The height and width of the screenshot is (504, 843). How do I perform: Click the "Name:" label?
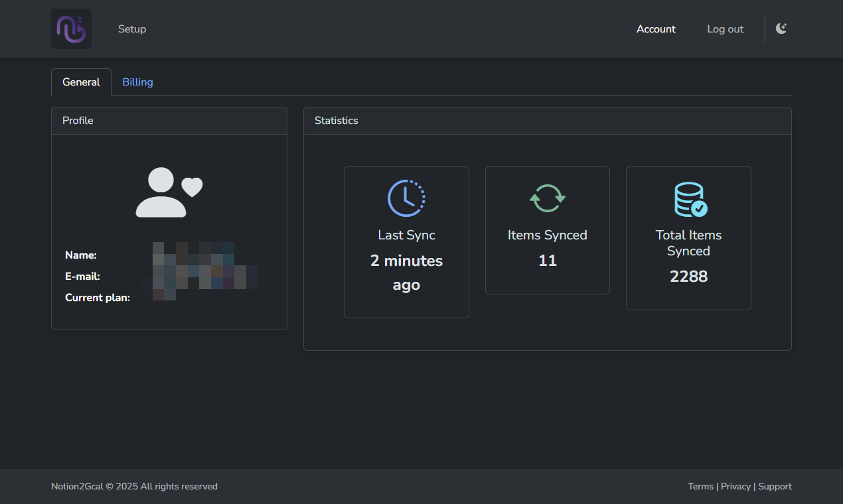tap(81, 255)
